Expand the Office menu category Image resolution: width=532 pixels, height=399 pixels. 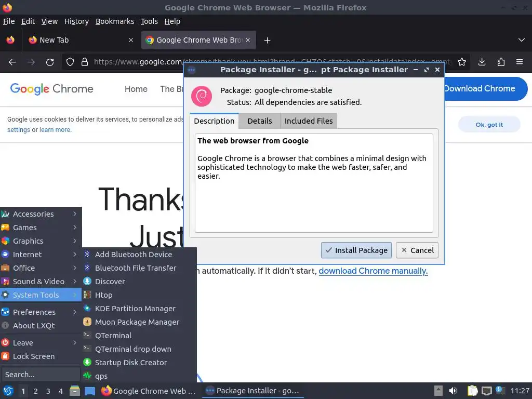[41, 268]
